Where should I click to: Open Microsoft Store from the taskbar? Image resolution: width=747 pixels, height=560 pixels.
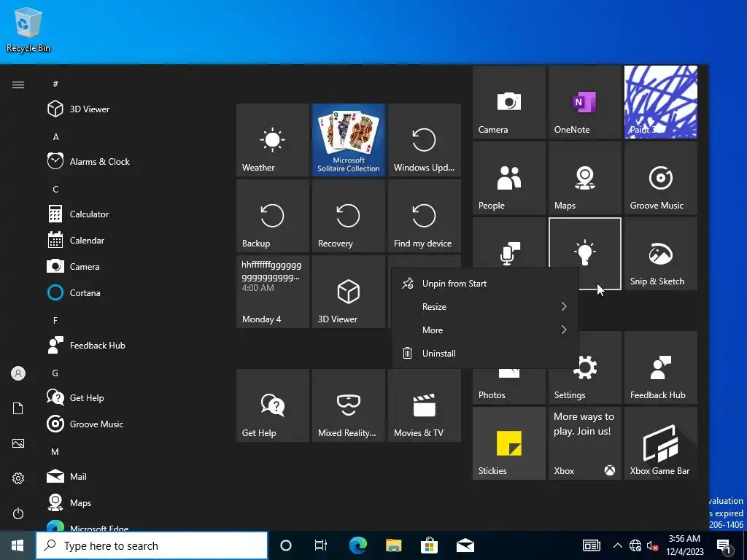(429, 545)
